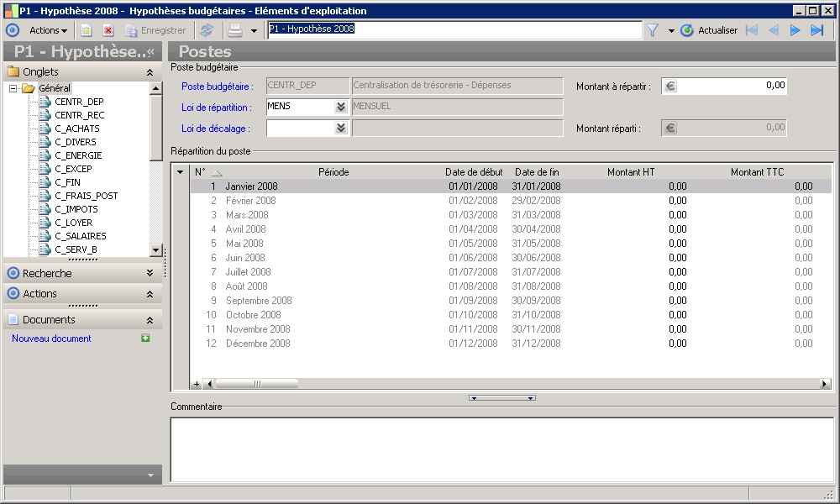Screen dimensions: 840x504
Task: Go to the next record arrow
Action: (x=795, y=30)
